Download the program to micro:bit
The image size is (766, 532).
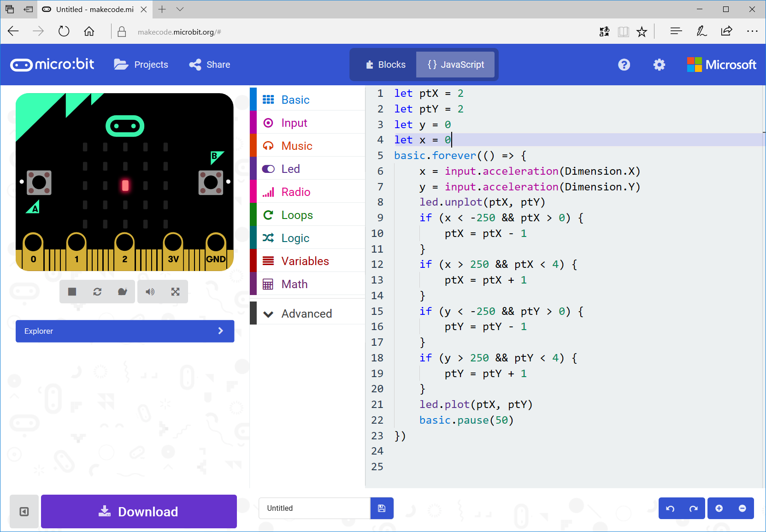[x=138, y=511]
